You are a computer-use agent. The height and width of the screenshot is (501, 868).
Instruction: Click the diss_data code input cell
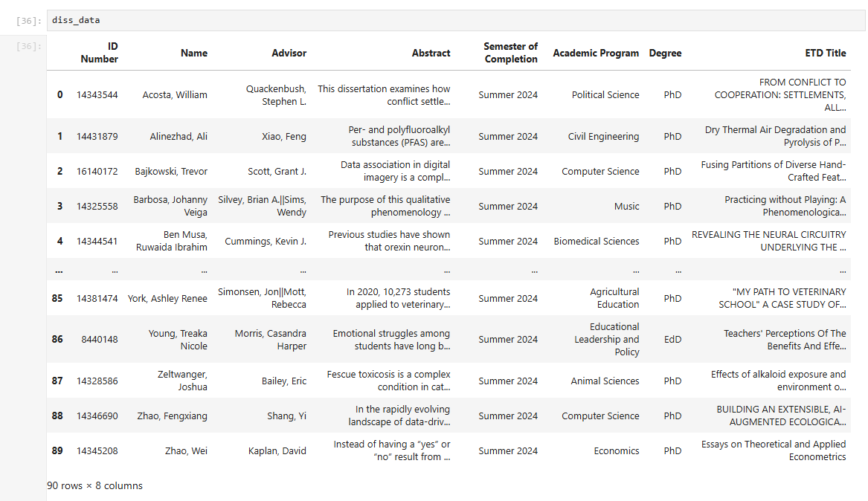click(x=446, y=20)
